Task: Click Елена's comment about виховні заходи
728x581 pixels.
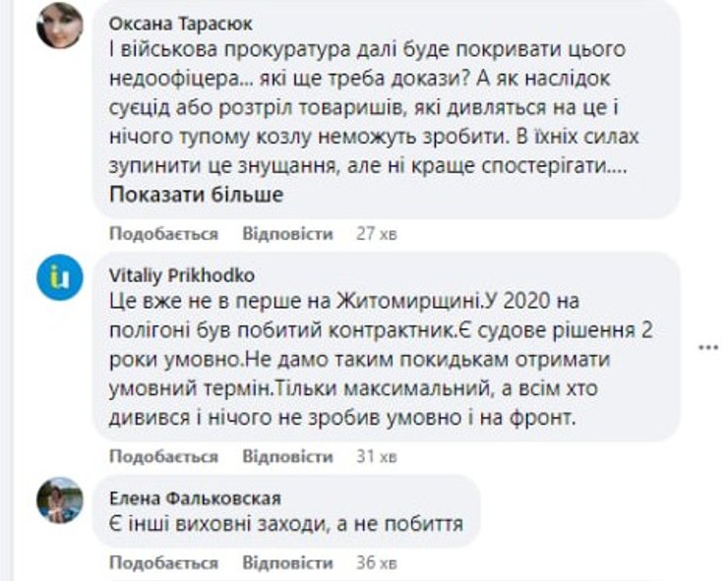Action: tap(284, 523)
